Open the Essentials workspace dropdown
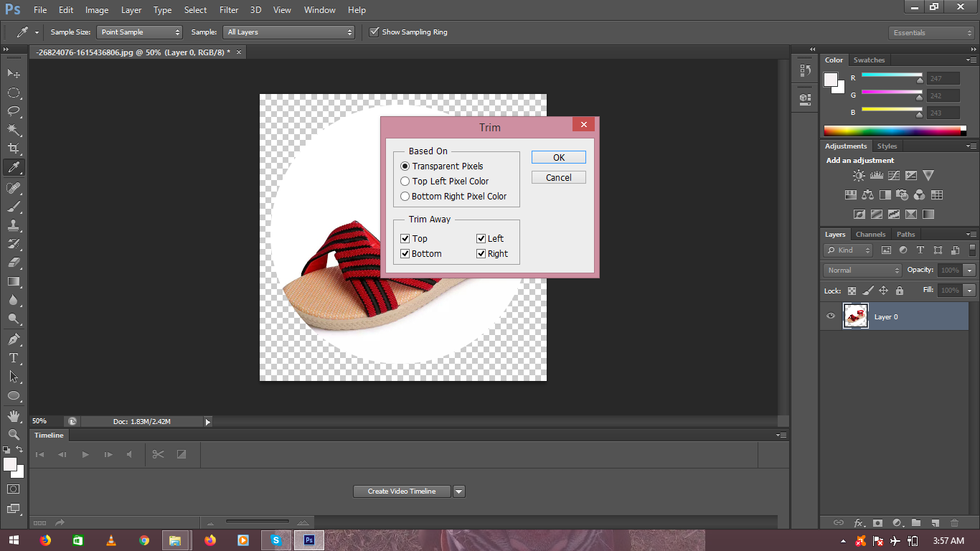Image resolution: width=980 pixels, height=551 pixels. point(931,32)
